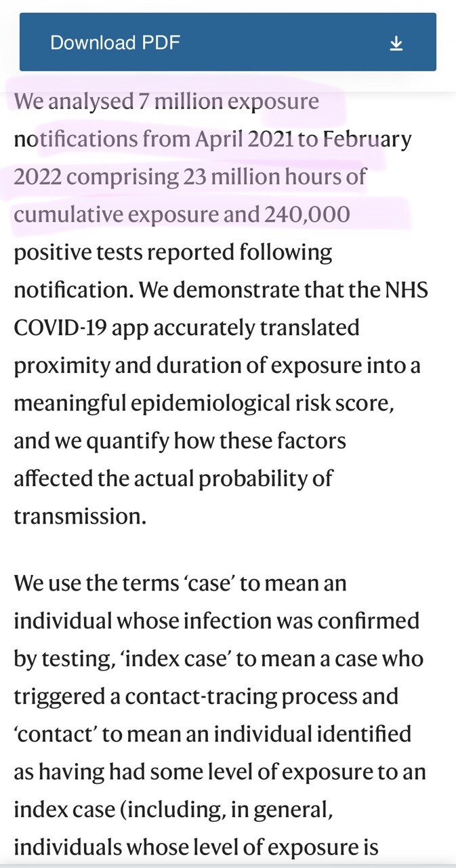Click the word "transmission." ending the first paragraph
Screen dimensions: 456x868
click(80, 516)
